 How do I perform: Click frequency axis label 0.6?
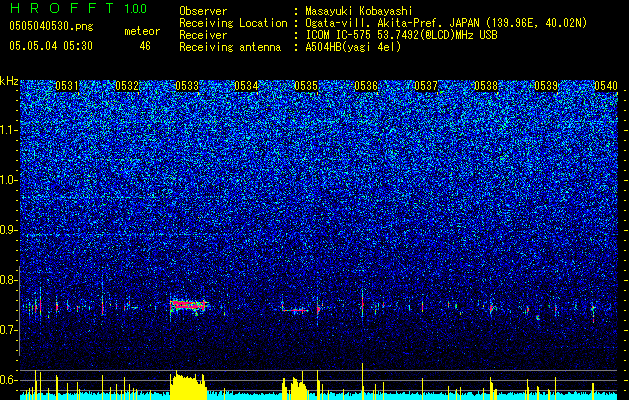[x=9, y=380]
